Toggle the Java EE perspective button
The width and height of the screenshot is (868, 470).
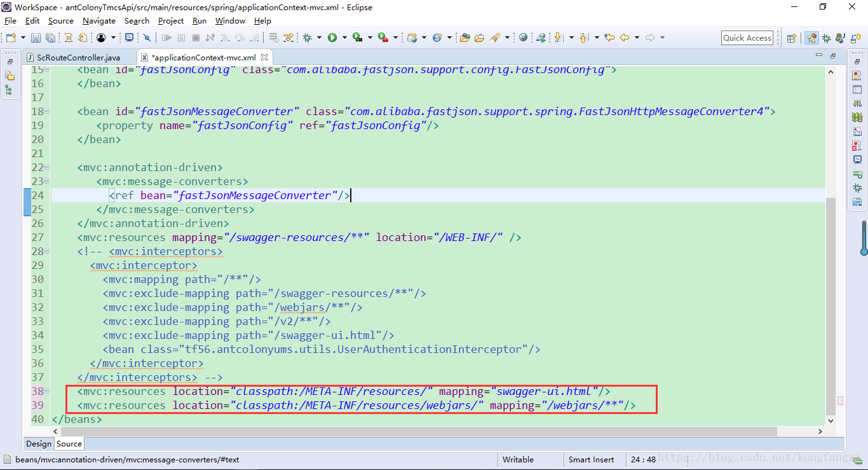pyautogui.click(x=811, y=38)
